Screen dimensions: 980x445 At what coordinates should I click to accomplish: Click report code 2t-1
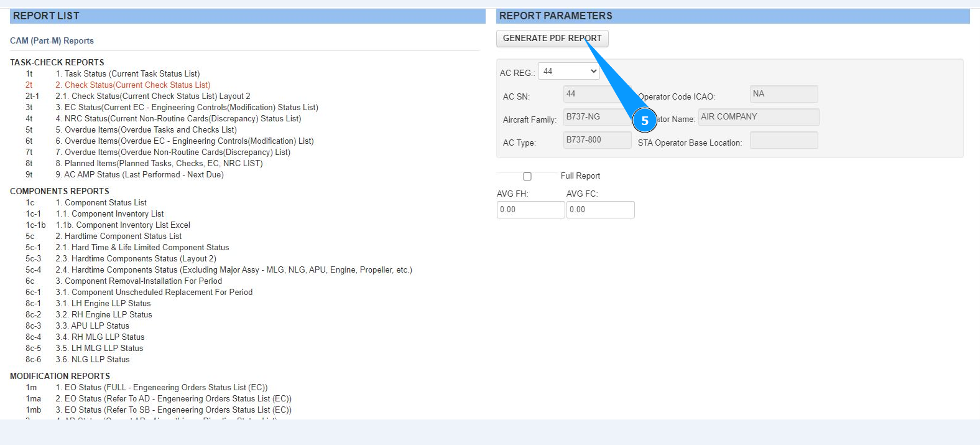(x=32, y=96)
